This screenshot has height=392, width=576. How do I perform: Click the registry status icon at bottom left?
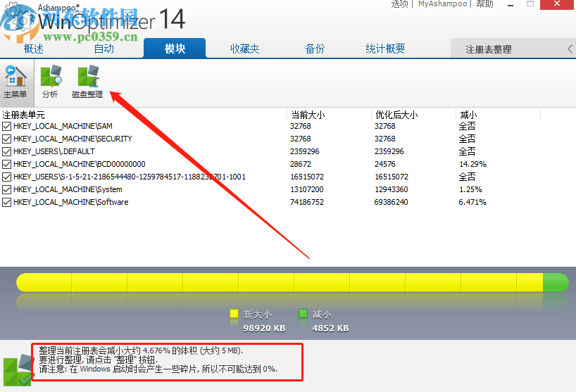click(x=18, y=370)
